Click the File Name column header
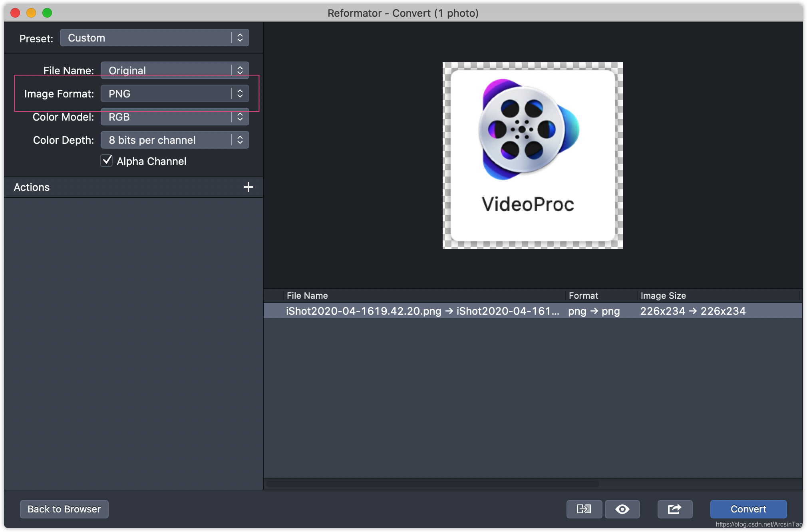Screen dimensions: 807x532 (x=307, y=296)
